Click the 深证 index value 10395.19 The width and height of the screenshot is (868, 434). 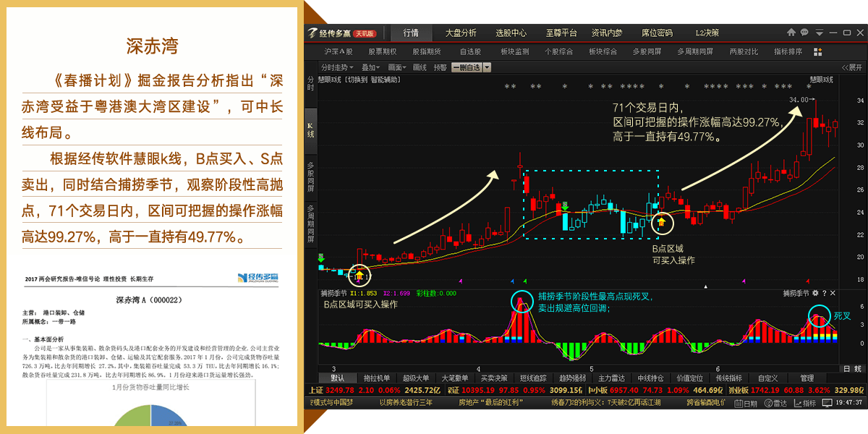coord(480,390)
